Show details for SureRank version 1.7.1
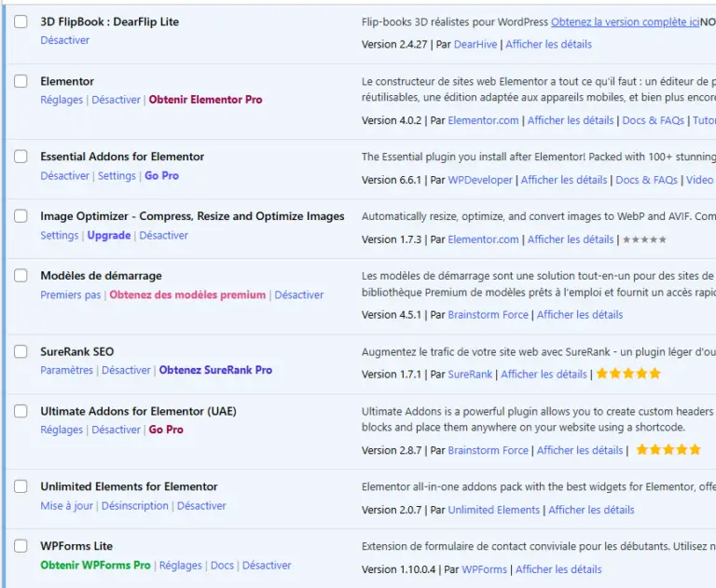Screen dimensions: 716x588 (x=544, y=375)
